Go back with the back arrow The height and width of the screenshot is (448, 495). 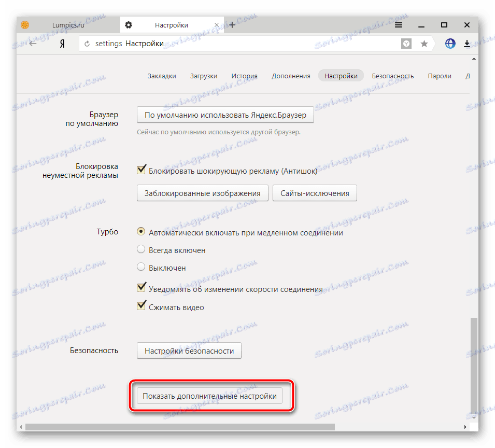(33, 44)
